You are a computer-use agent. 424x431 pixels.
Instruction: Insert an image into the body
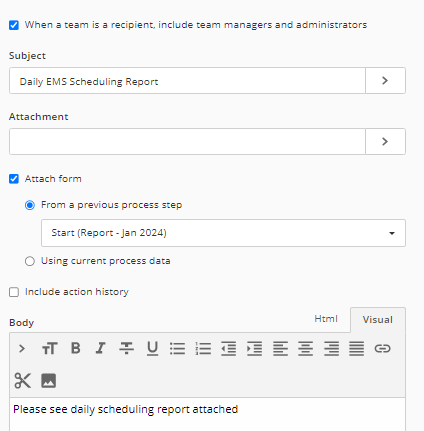click(49, 380)
